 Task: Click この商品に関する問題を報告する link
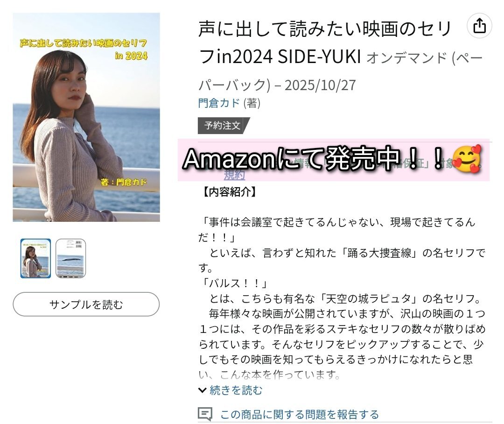(x=300, y=414)
